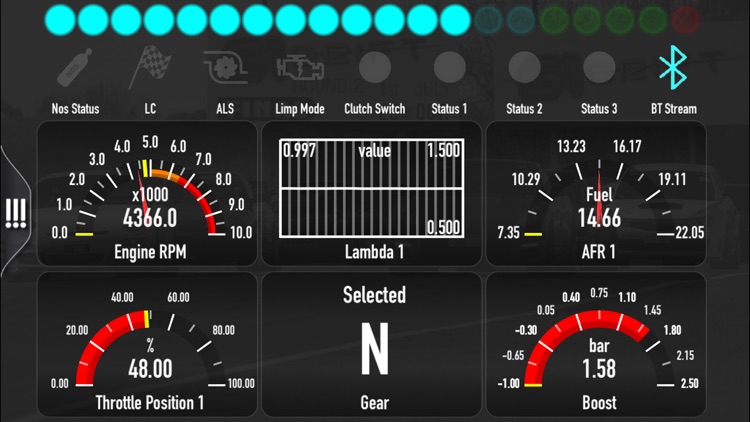Click the 2.50 boost scale maximum
The height and width of the screenshot is (422, 750).
[x=689, y=383]
